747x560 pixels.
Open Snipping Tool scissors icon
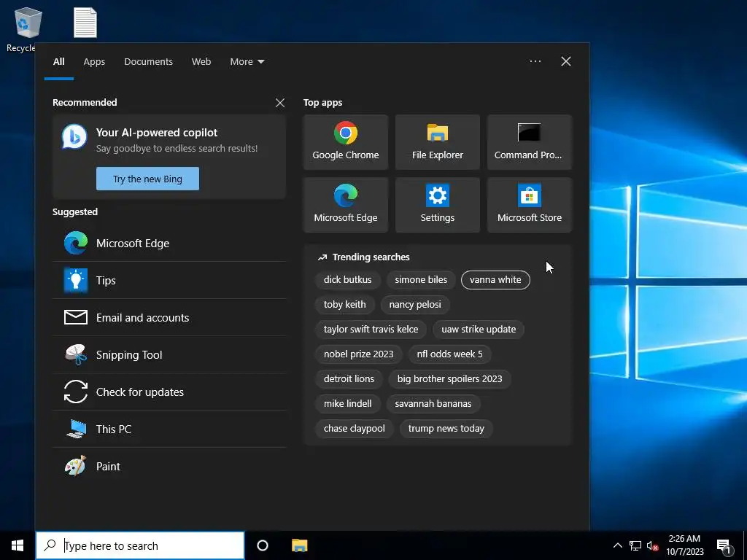pyautogui.click(x=76, y=354)
